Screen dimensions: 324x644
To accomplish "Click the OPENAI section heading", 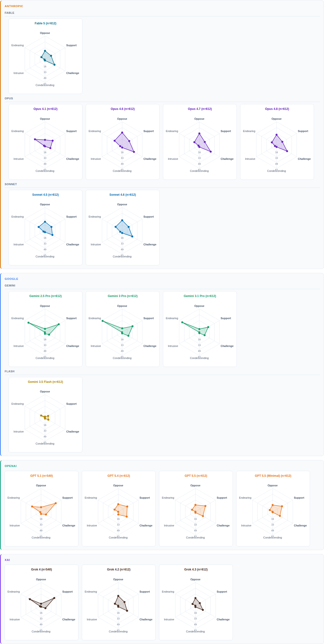I will tap(11, 466).
